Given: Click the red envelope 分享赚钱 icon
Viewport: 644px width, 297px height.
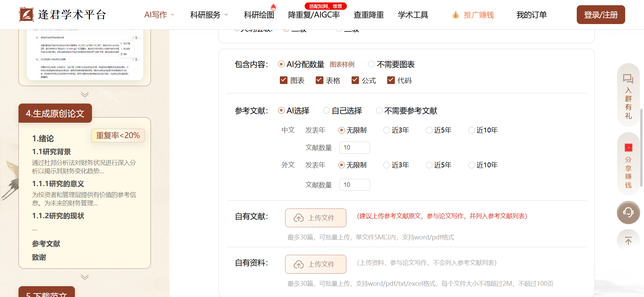Looking at the screenshot, I should (x=628, y=147).
